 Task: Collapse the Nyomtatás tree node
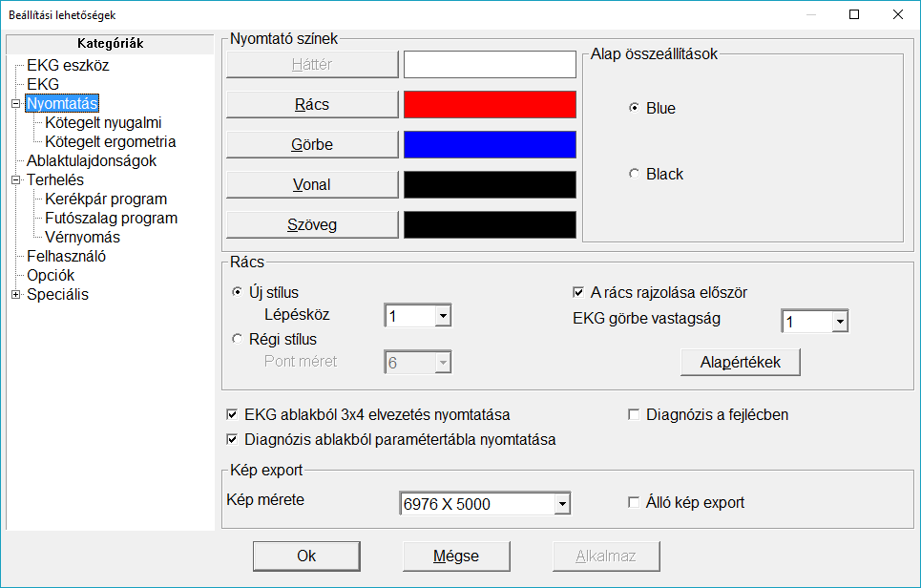tap(16, 103)
